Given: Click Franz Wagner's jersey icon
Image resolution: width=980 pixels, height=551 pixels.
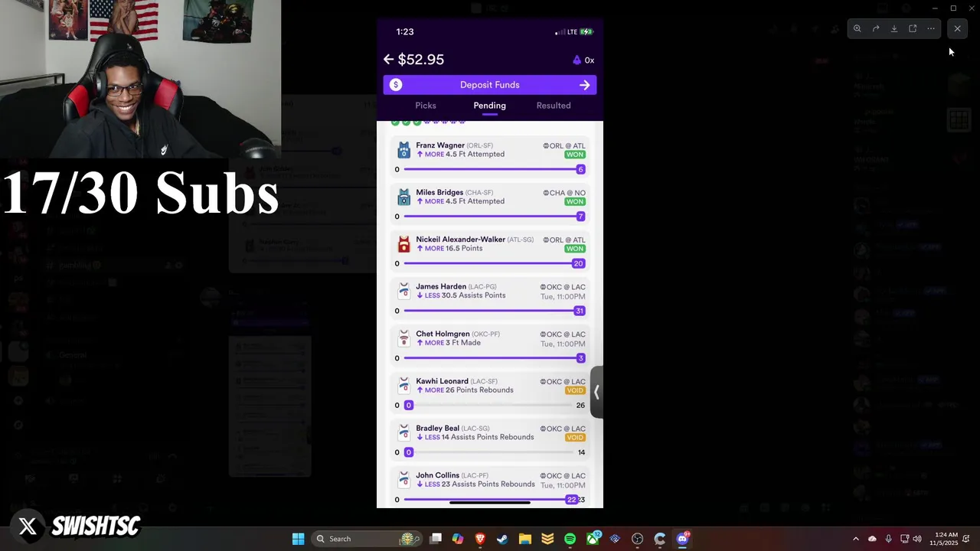Looking at the screenshot, I should [403, 150].
